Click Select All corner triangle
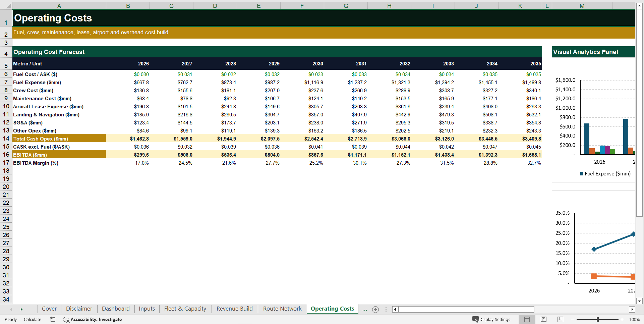644x324 pixels. coord(8,6)
